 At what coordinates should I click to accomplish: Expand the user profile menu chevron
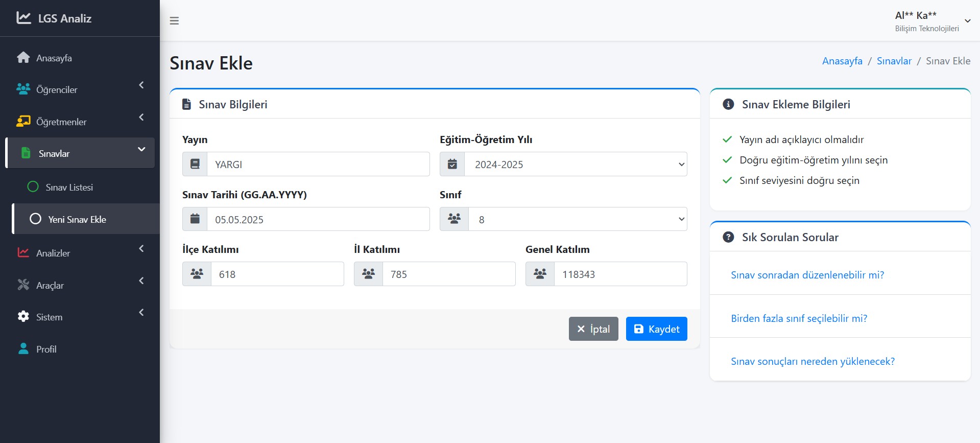(x=967, y=21)
